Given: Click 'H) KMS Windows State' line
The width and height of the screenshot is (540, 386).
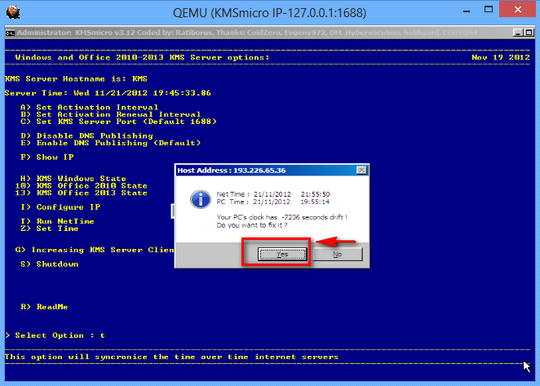Looking at the screenshot, I should coord(73,178).
